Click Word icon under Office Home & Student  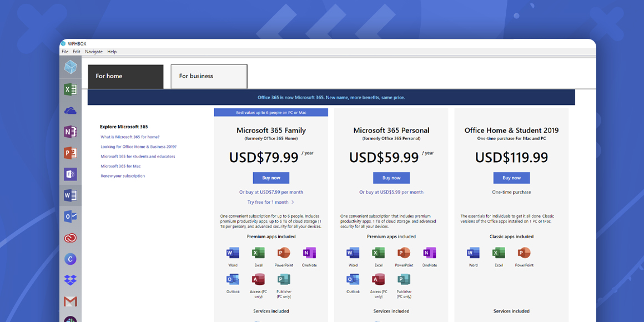point(473,253)
